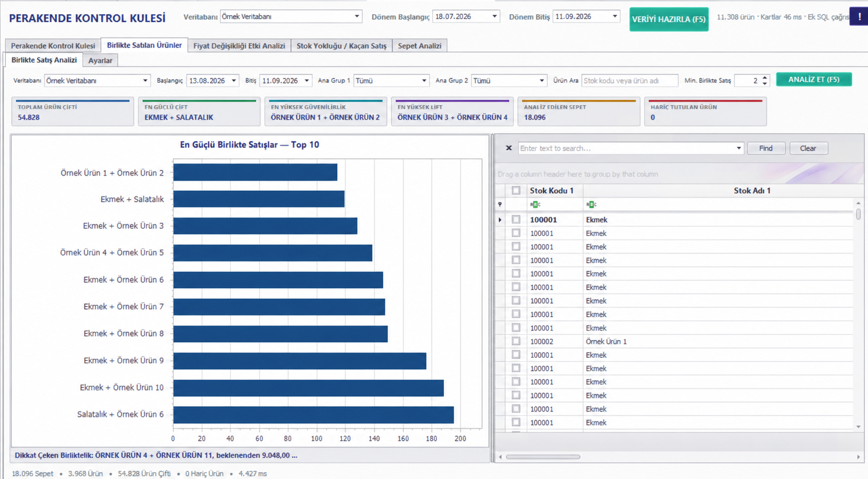Decrease Min. Birlikte Satış value with down arrow
The height and width of the screenshot is (479, 868).
(765, 83)
